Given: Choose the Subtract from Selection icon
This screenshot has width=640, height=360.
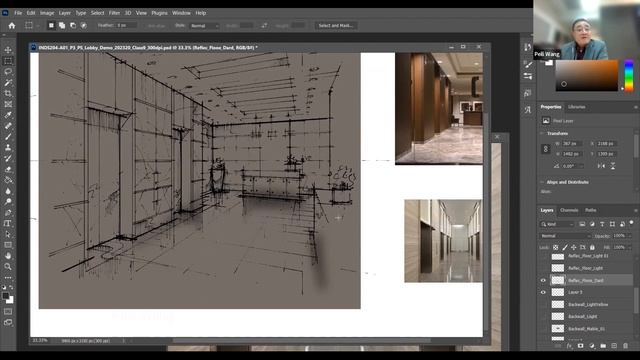Looking at the screenshot, I should pyautogui.click(x=73, y=25).
